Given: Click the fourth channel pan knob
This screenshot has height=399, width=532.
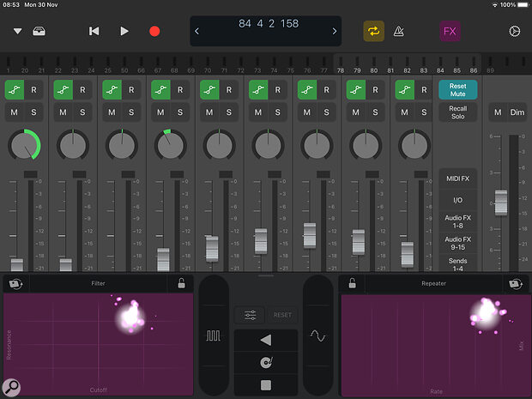Looking at the screenshot, I should pyautogui.click(x=170, y=145).
